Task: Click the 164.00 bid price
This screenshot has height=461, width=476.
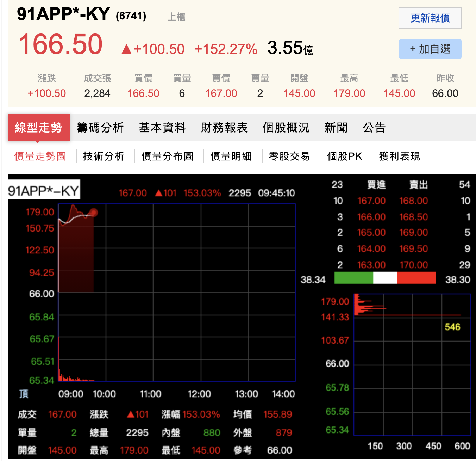Action: [x=371, y=249]
